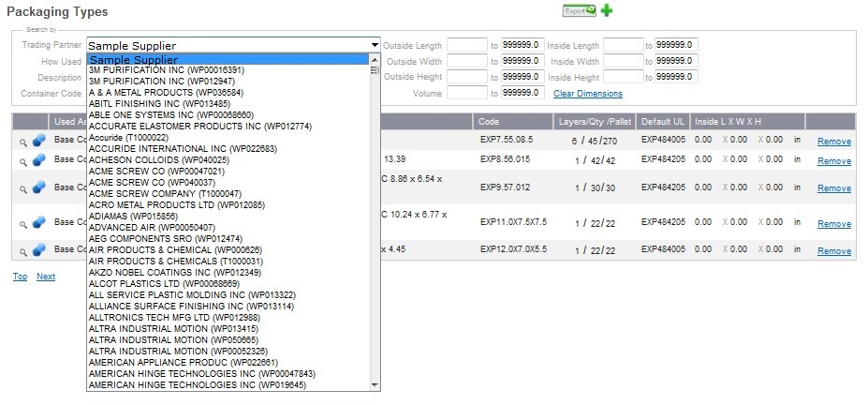Click the Export icon button
Viewport: 868px width, 405px height.
[579, 10]
